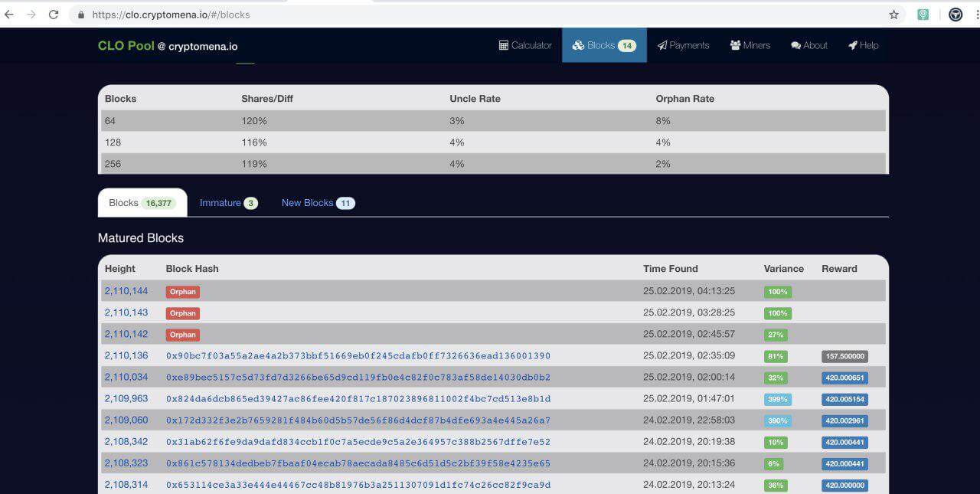Image resolution: width=980 pixels, height=494 pixels.
Task: Open the Calculator page
Action: [525, 45]
